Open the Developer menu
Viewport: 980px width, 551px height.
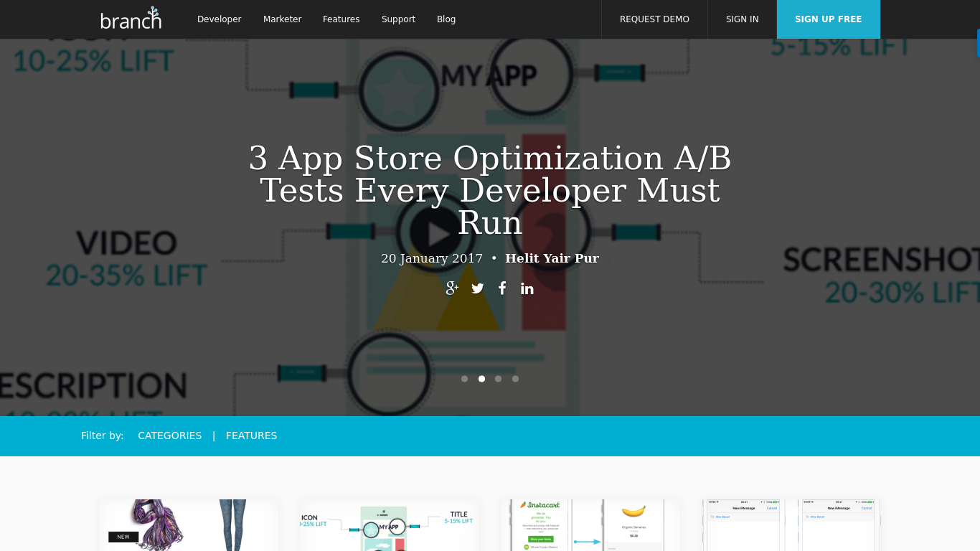(220, 19)
